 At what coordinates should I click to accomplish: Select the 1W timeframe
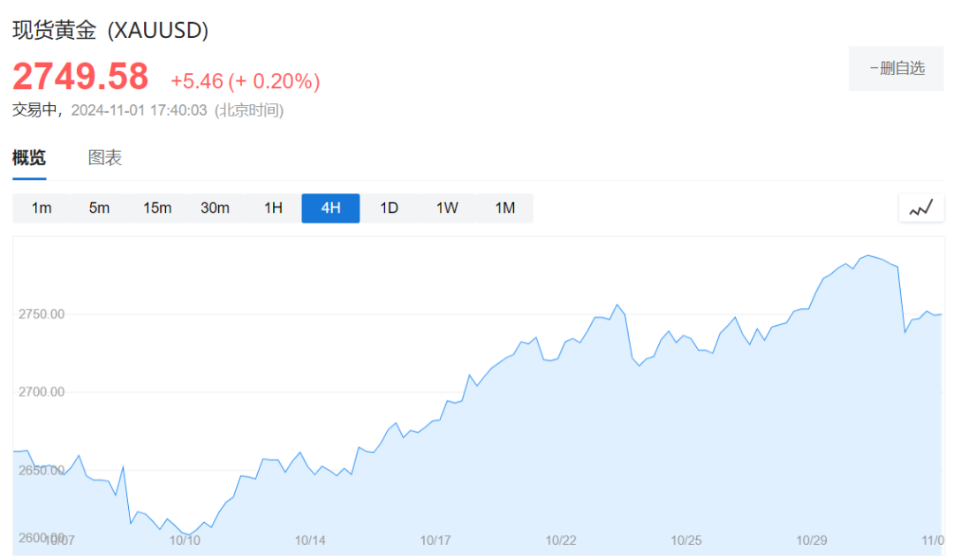(x=447, y=208)
